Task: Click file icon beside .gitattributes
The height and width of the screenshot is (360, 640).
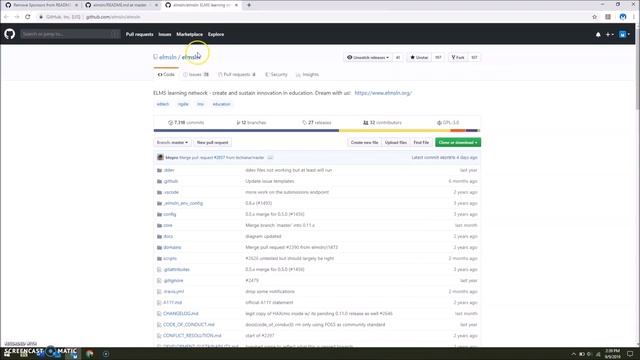Action: click(159, 269)
